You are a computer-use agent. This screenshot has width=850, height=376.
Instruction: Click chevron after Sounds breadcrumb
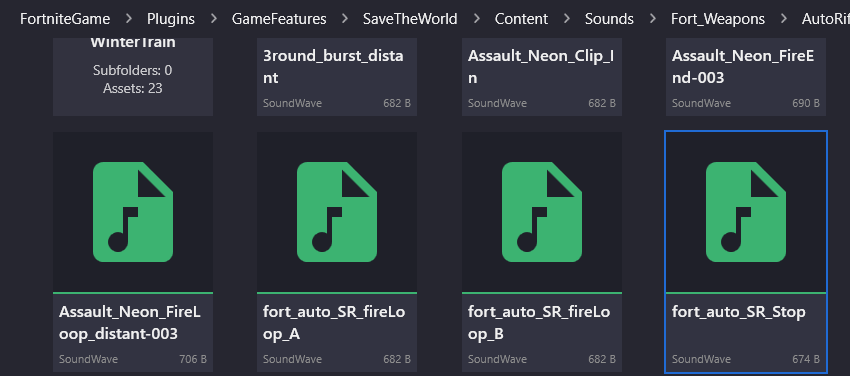(x=653, y=19)
